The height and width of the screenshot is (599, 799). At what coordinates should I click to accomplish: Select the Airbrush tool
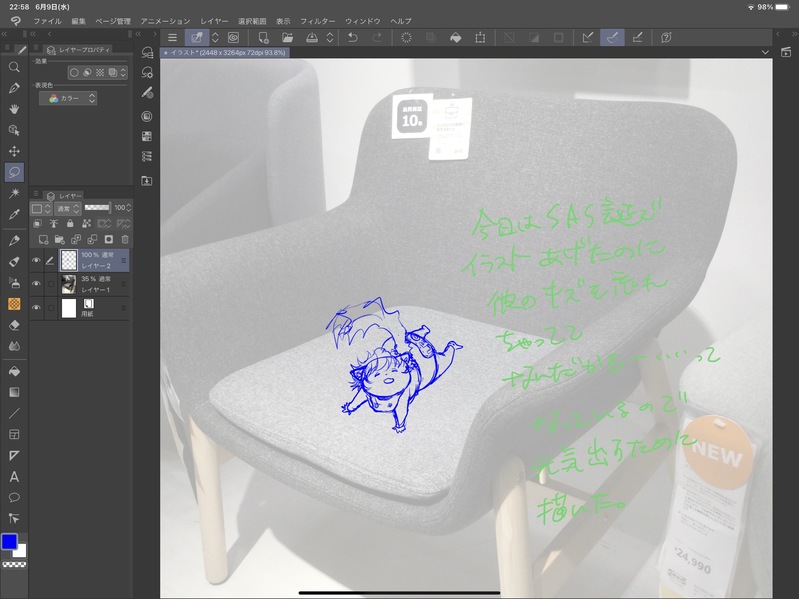point(14,283)
